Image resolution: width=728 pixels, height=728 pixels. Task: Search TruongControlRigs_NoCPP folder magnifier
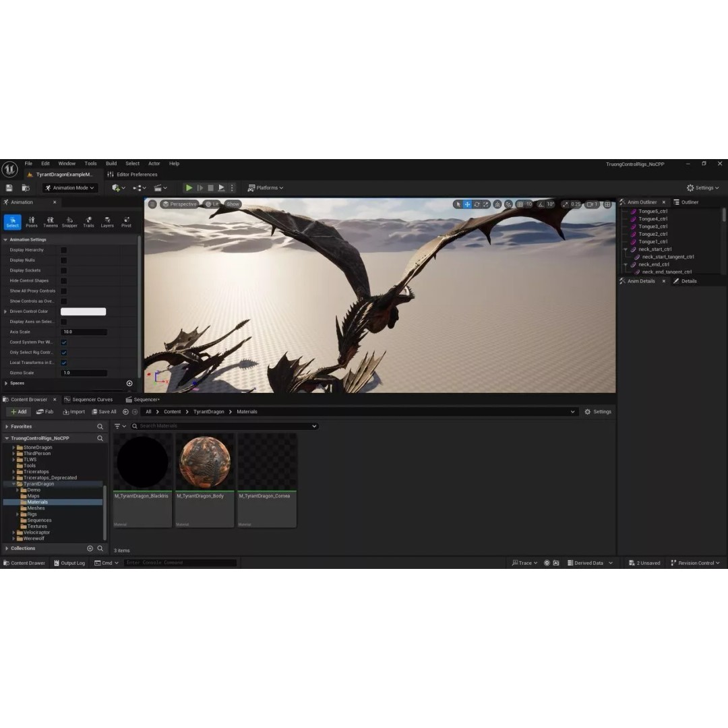pos(100,439)
